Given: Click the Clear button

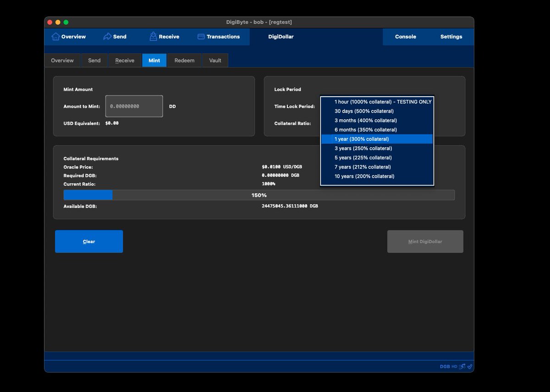Looking at the screenshot, I should (89, 241).
